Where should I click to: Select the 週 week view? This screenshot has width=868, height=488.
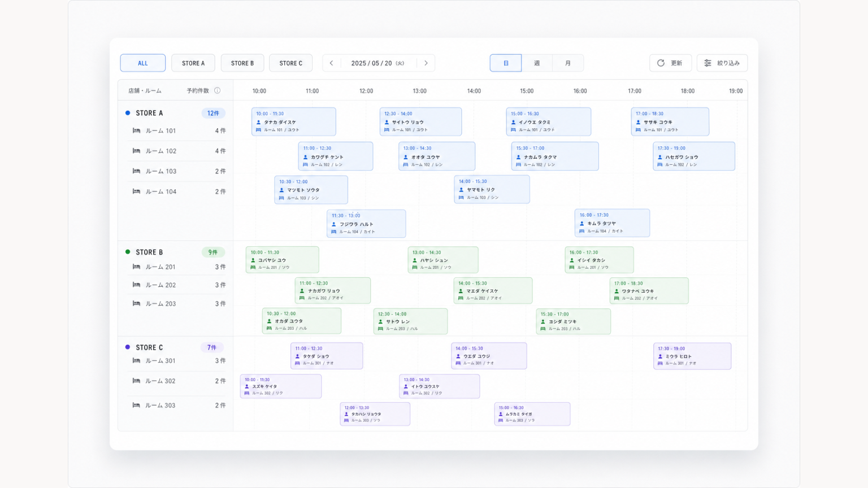(537, 63)
